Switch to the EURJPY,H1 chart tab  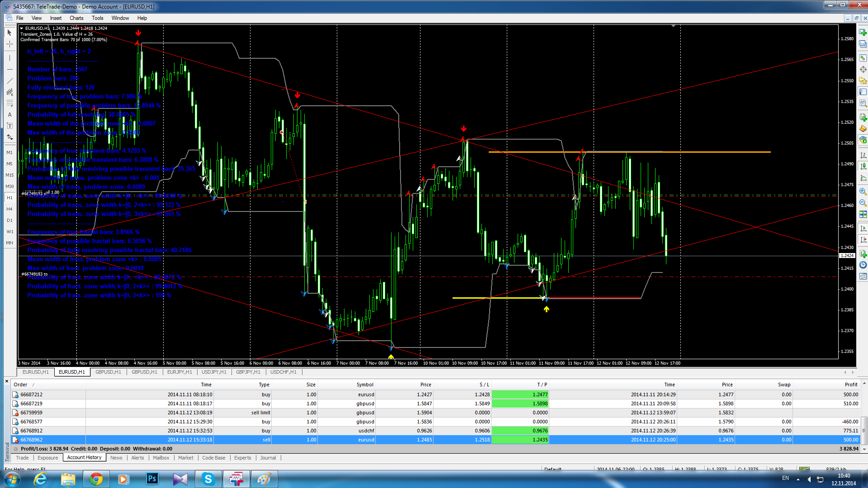click(179, 372)
